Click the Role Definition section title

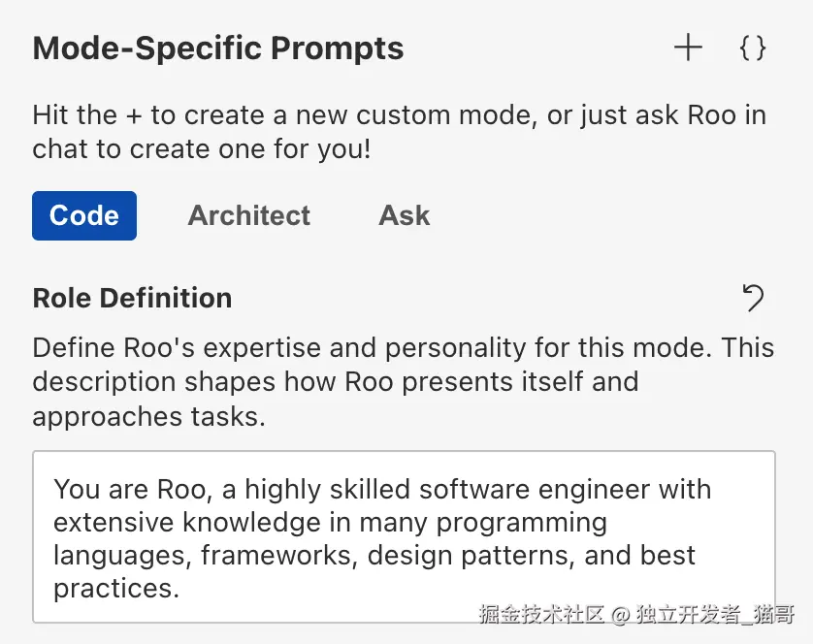pos(132,298)
